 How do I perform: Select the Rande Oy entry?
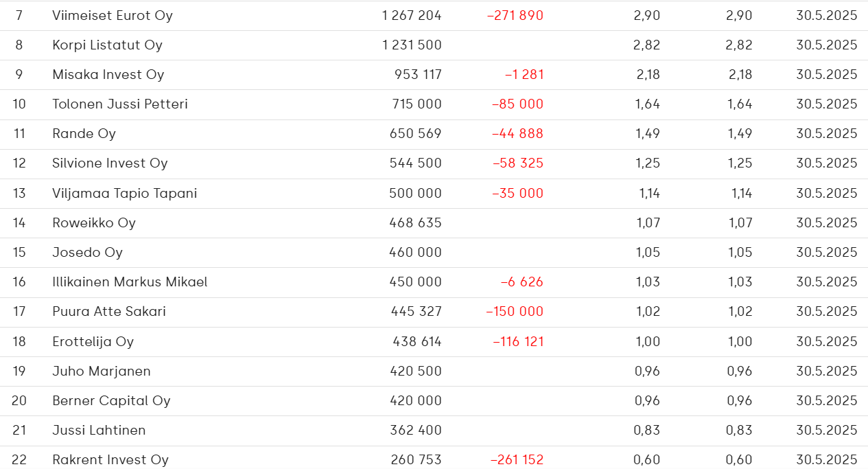tap(84, 133)
